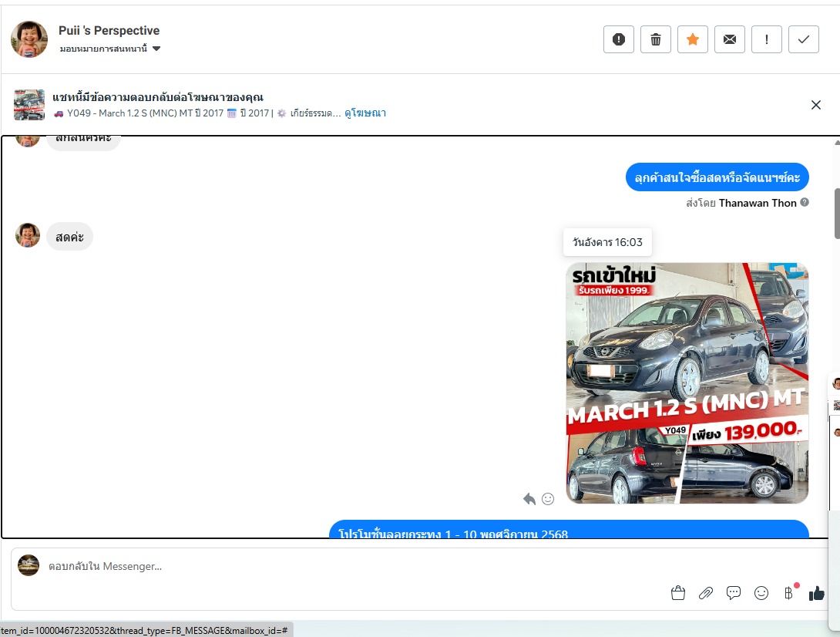The width and height of the screenshot is (840, 637).
Task: Open the shopping bag products icon
Action: pyautogui.click(x=678, y=593)
